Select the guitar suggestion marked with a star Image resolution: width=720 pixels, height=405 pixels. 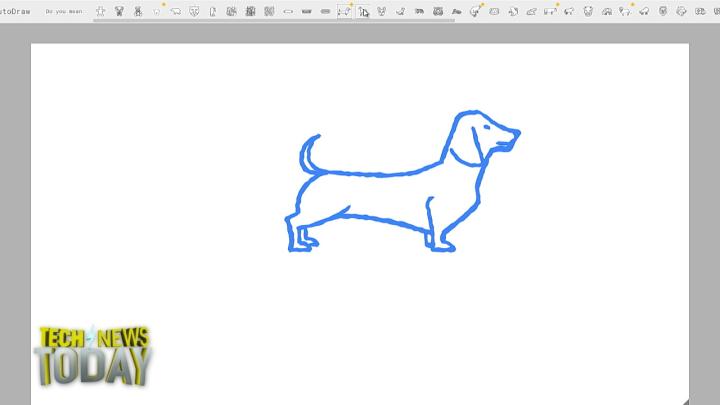pos(475,11)
